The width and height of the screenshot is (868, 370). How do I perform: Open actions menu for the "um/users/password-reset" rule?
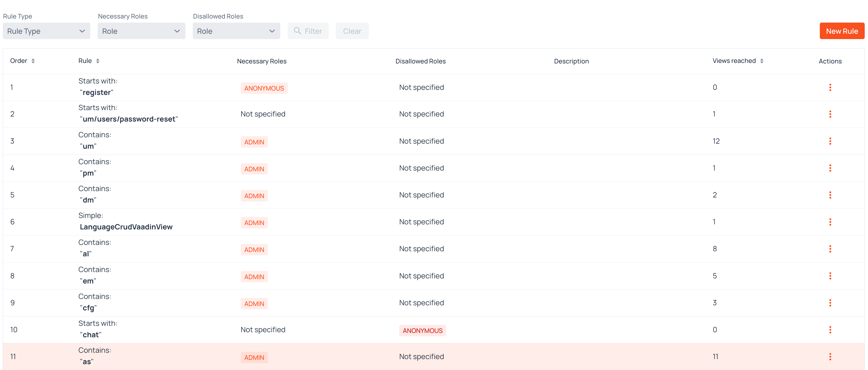(x=830, y=114)
